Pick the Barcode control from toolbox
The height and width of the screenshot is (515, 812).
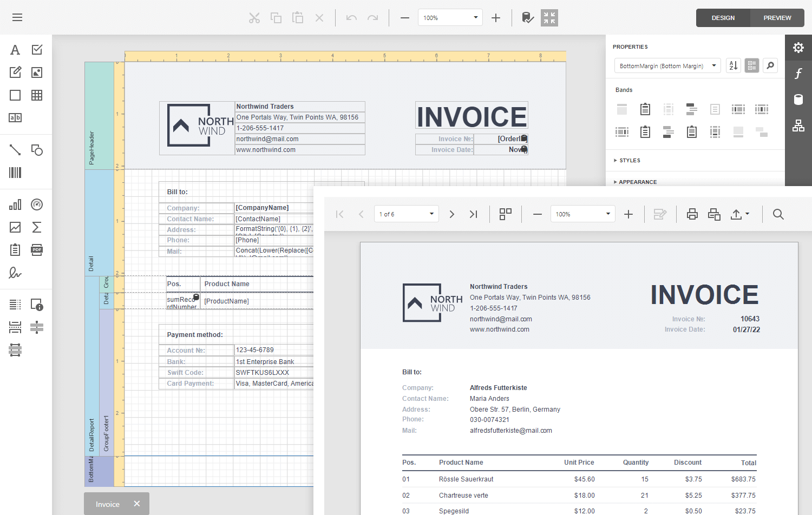tap(15, 173)
